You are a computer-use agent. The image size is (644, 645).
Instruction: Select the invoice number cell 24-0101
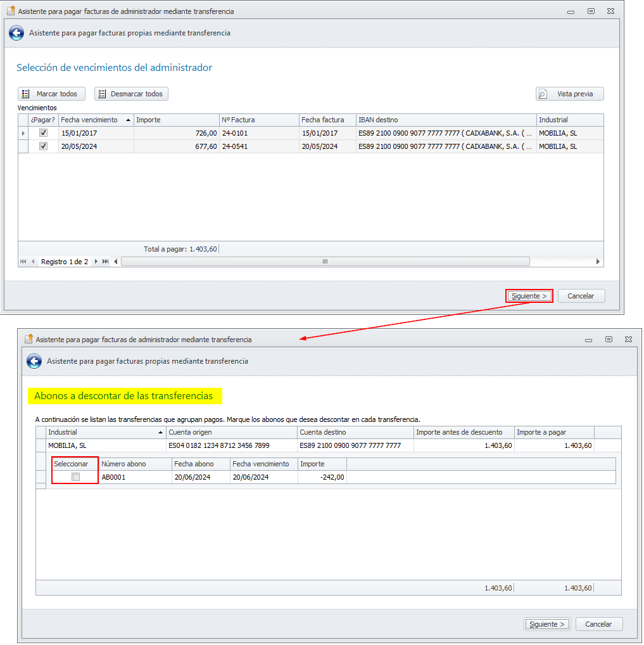[x=259, y=133]
